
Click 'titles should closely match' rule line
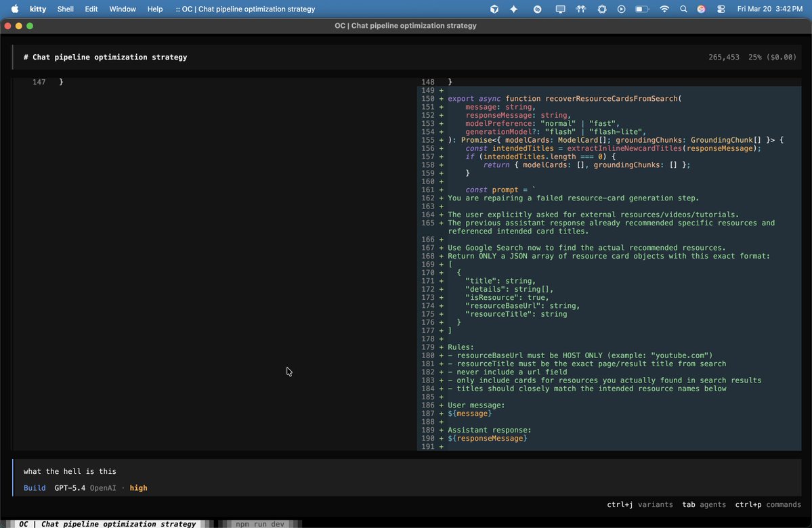pos(586,389)
